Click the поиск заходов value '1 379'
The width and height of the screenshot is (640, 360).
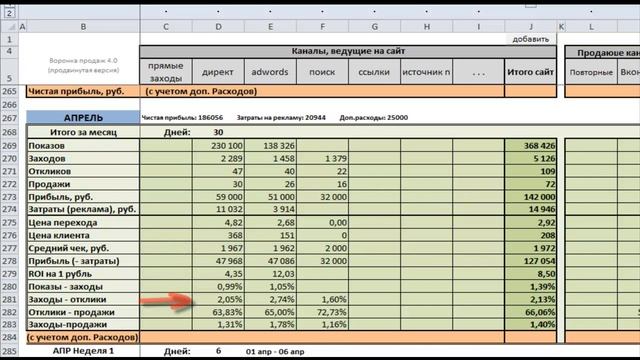[x=322, y=158]
